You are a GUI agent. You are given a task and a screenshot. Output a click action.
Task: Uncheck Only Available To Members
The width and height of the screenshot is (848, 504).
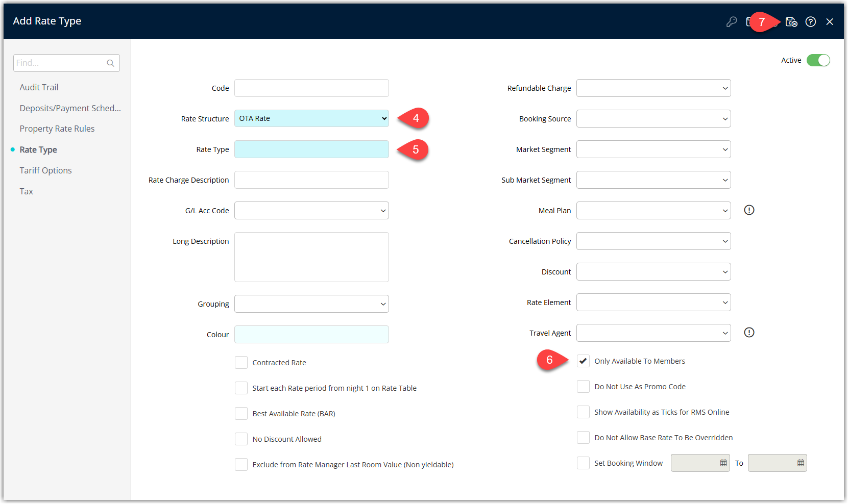583,361
